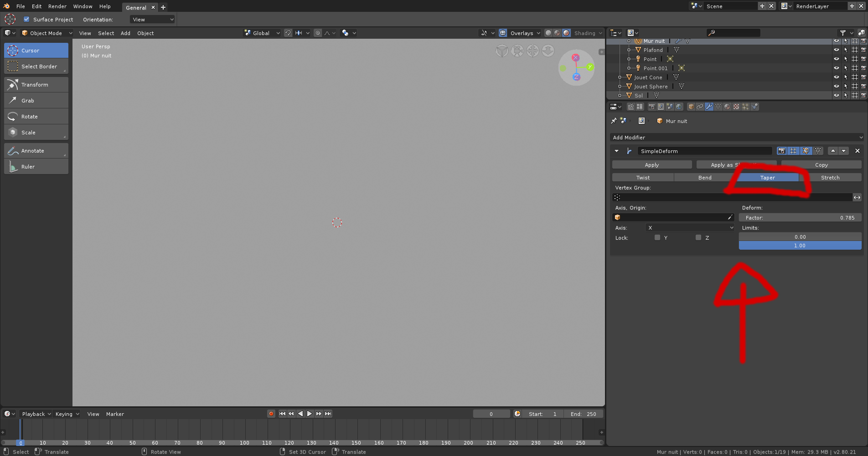868x456 pixels.
Task: Hide Jouet Cone with its eye icon
Action: [x=836, y=77]
